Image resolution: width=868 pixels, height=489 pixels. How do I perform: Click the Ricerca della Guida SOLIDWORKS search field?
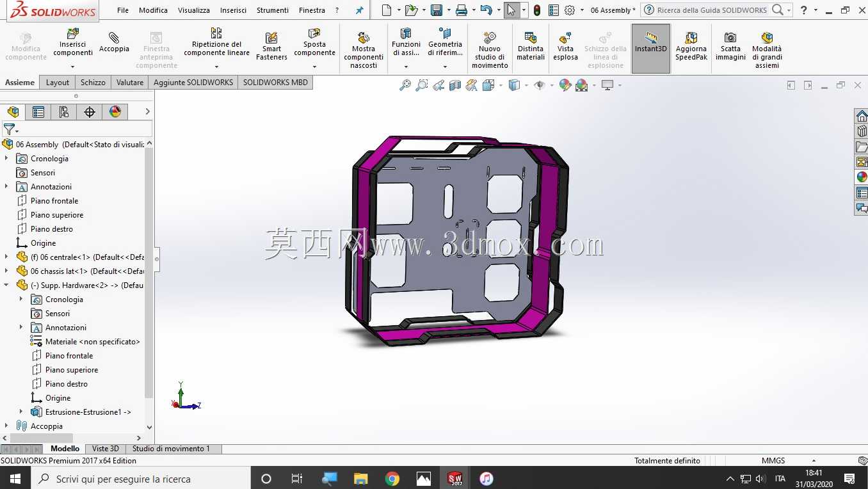click(x=712, y=10)
